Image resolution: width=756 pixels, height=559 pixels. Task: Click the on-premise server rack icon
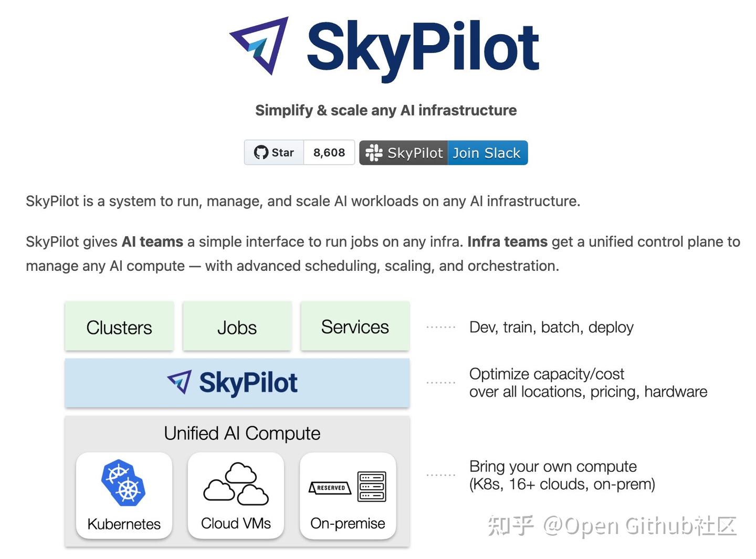pos(372,487)
